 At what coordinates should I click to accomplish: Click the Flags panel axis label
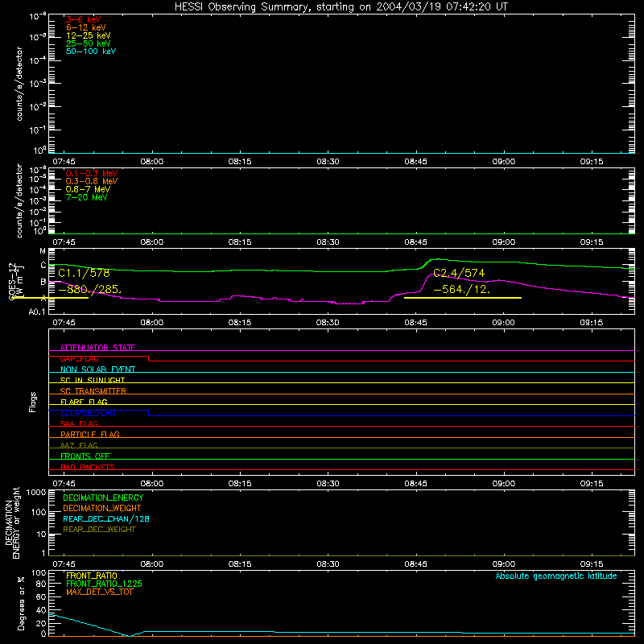coord(32,402)
